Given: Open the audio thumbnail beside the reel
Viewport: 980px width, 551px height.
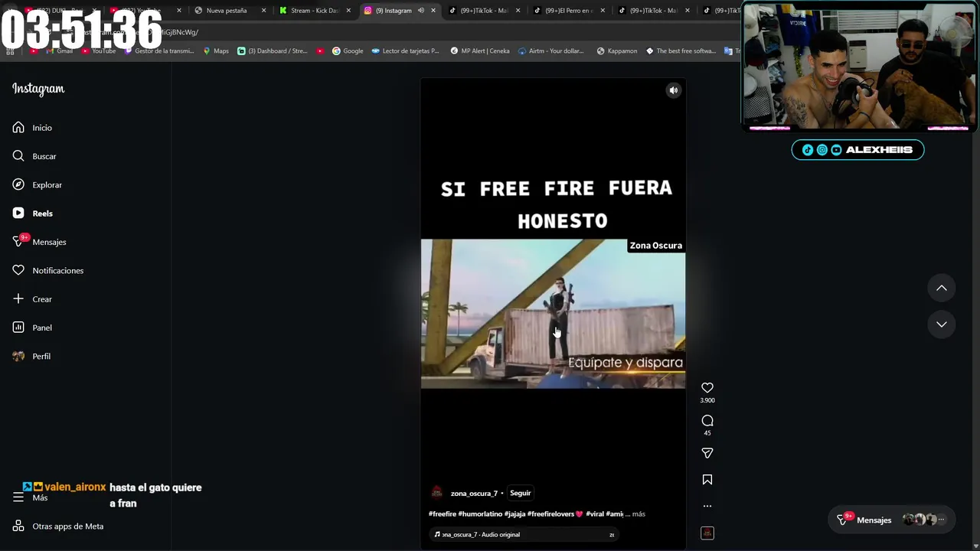Looking at the screenshot, I should click(707, 533).
